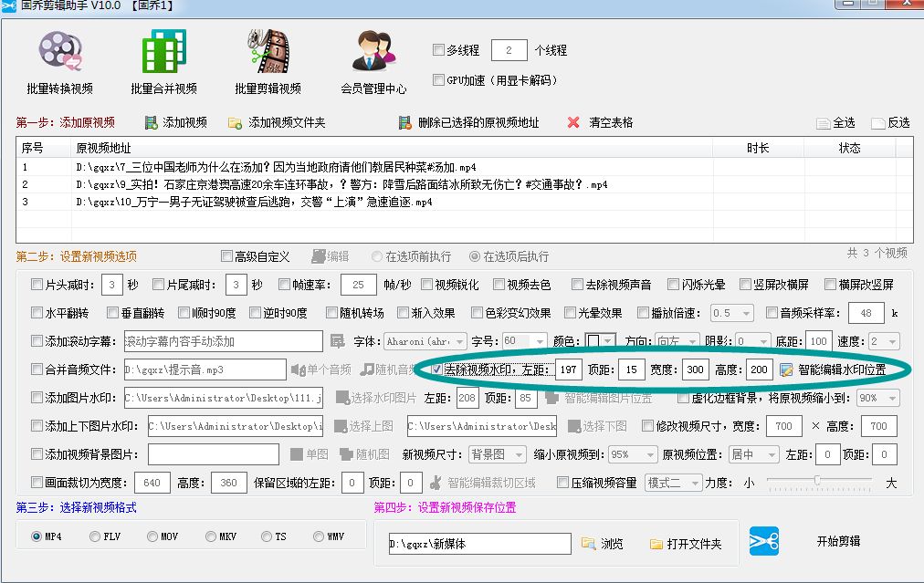This screenshot has height=583, width=924.
Task: Check the 压缩视频容量 option
Action: (562, 483)
